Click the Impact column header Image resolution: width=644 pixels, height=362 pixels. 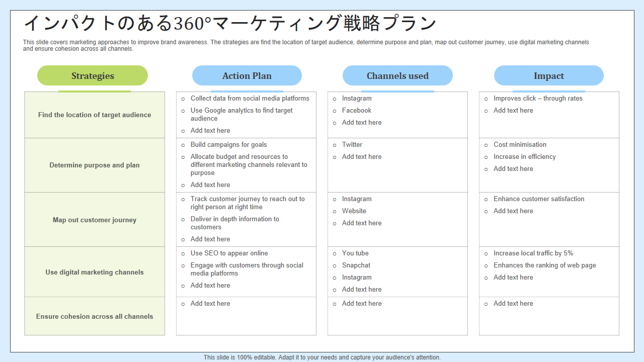point(549,76)
